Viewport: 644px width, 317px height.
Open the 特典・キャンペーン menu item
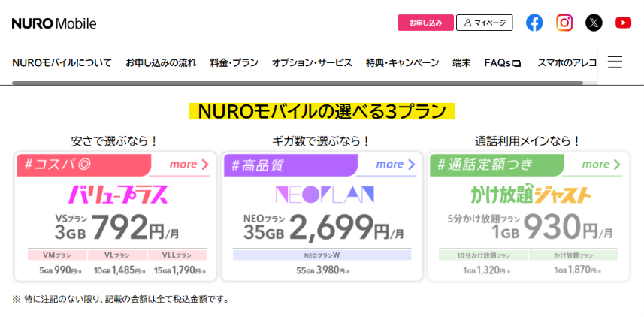(403, 63)
